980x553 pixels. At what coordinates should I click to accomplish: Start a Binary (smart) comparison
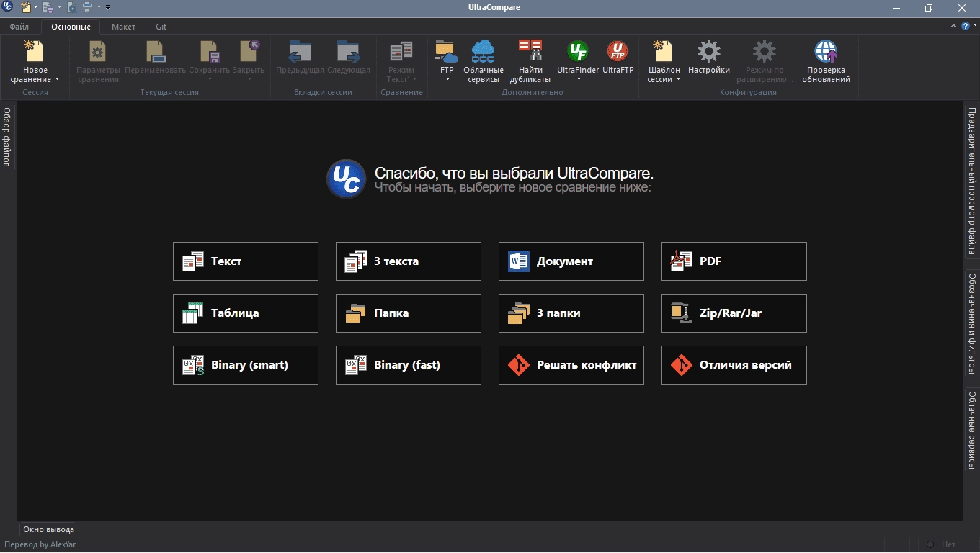(x=246, y=365)
